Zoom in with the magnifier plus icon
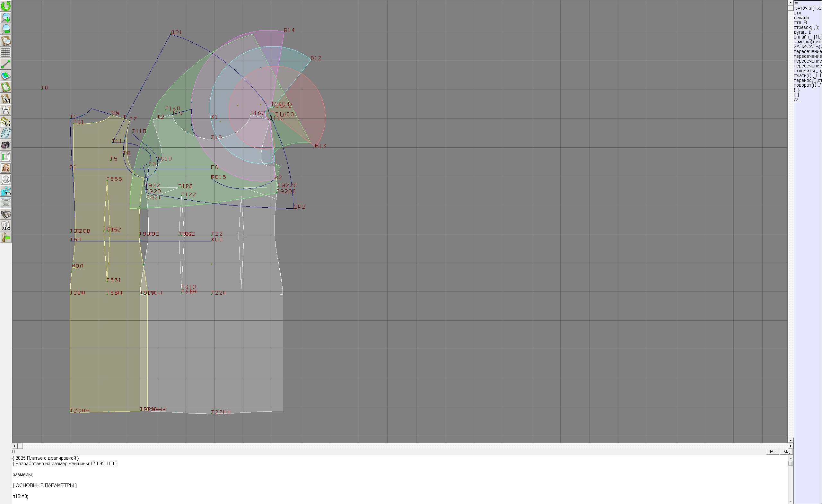Screen dimensions: 822x504 pyautogui.click(x=6, y=17)
